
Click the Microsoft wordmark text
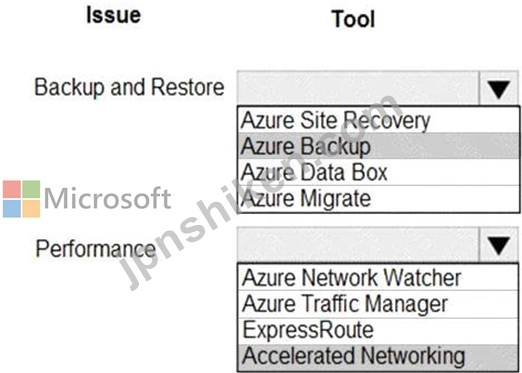107,199
